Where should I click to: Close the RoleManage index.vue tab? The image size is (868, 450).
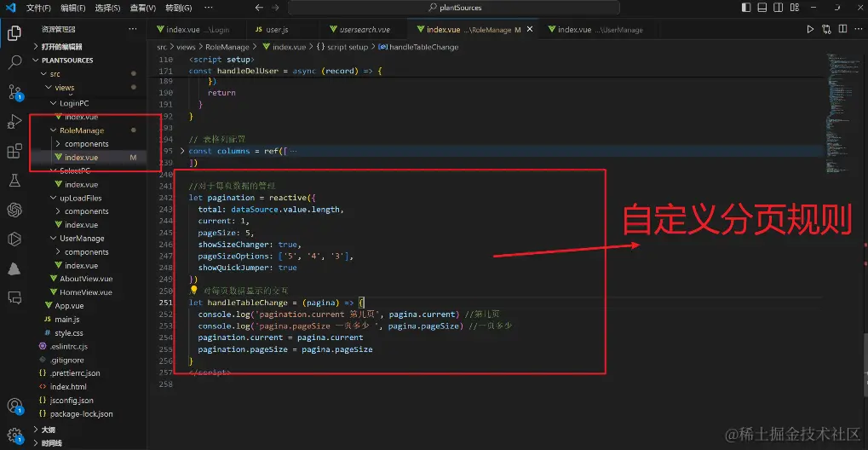529,29
